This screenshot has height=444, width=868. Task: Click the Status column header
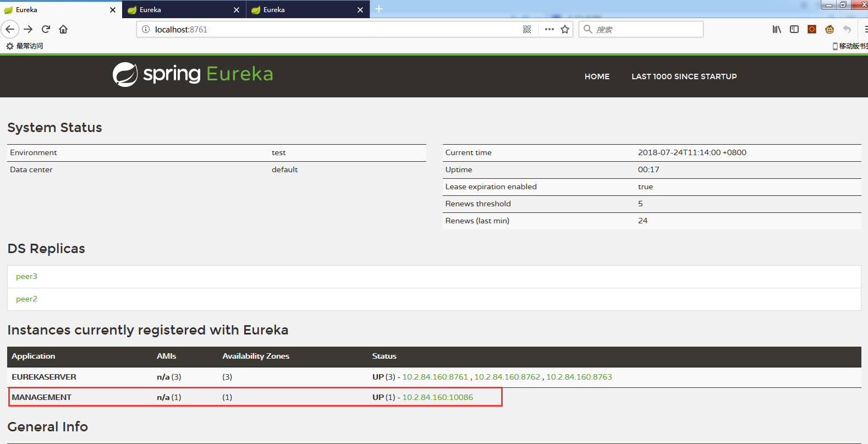point(384,356)
